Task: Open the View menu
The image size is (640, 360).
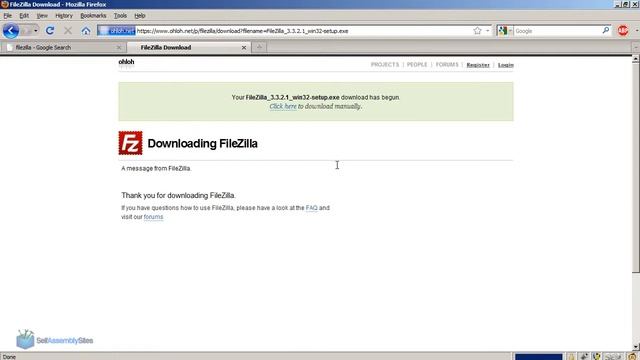Action: [x=42, y=16]
